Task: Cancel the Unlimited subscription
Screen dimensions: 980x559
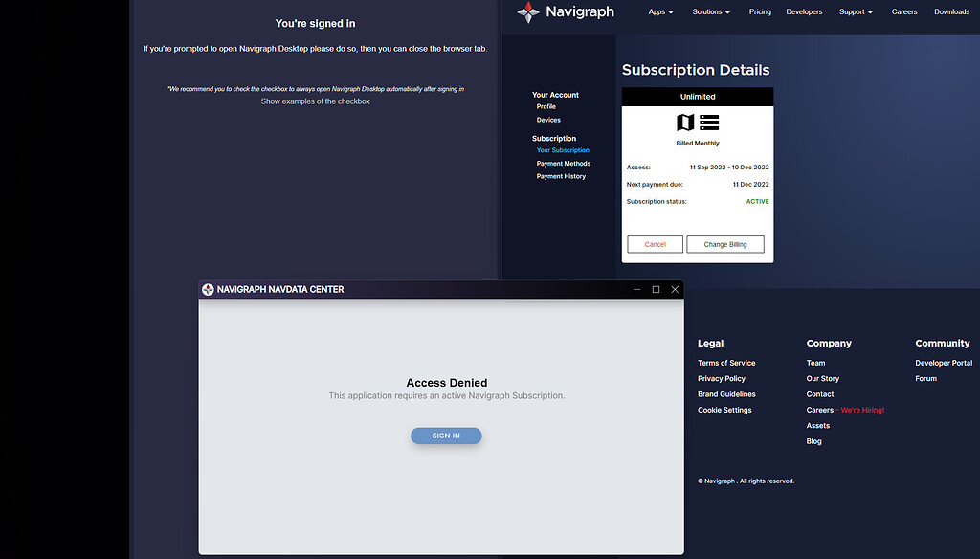Action: point(655,244)
